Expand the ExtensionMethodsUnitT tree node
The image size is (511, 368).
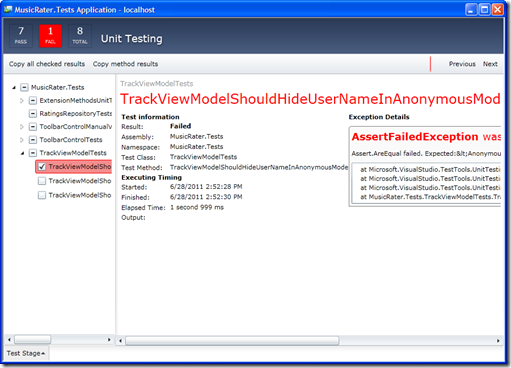click(x=22, y=100)
